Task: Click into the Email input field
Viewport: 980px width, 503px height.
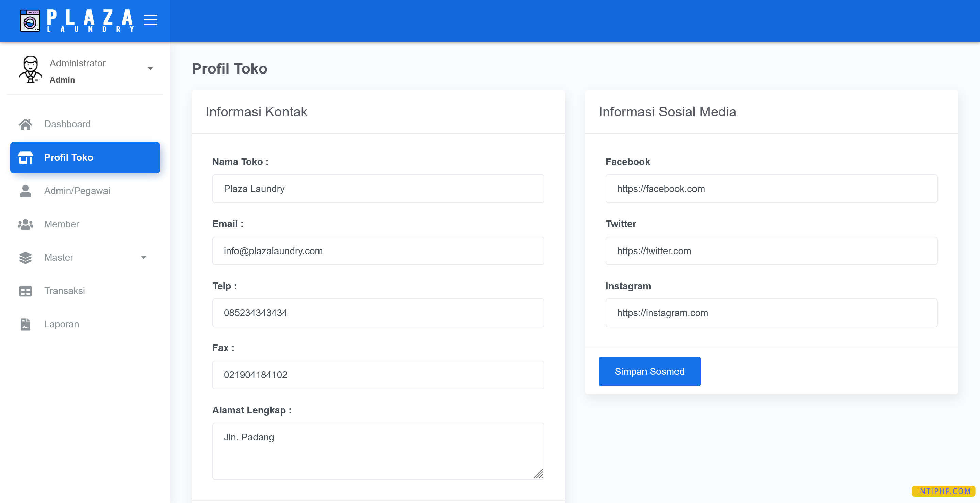Action: (378, 251)
